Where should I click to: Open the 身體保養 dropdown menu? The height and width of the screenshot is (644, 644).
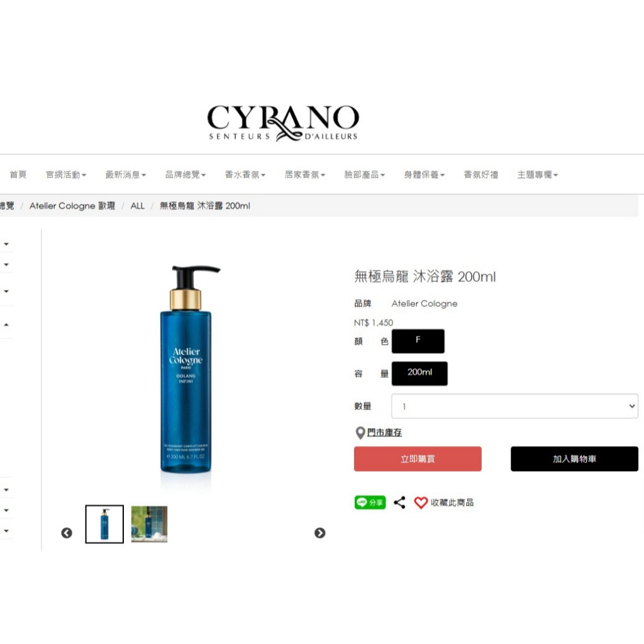[425, 175]
